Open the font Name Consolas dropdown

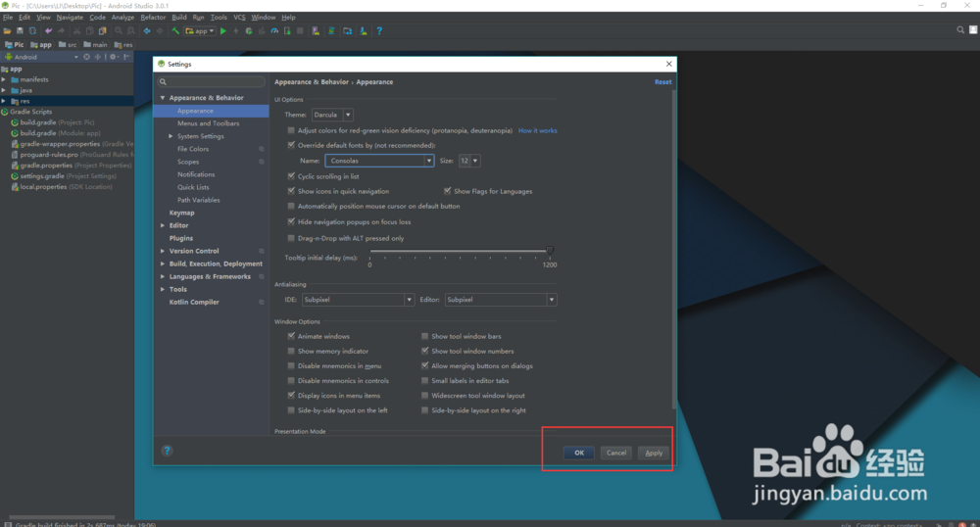tap(379, 161)
